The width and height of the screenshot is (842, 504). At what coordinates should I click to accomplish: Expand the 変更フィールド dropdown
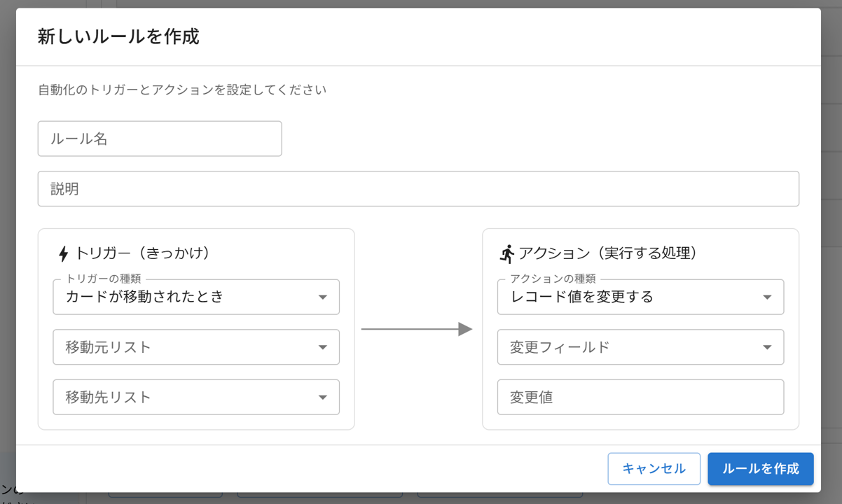tap(641, 347)
